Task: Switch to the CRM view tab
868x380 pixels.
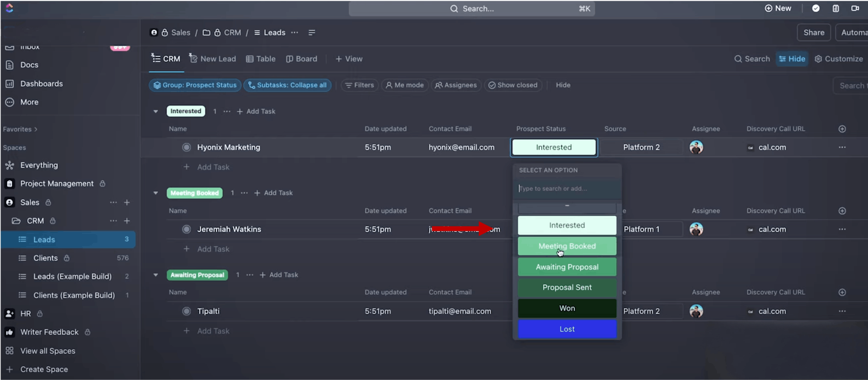Action: (x=166, y=59)
